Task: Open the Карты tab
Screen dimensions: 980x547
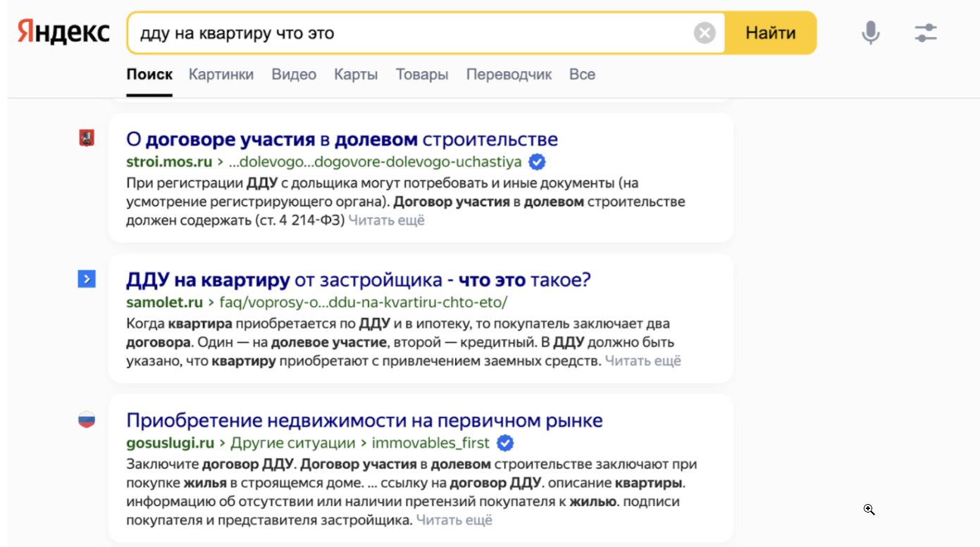Action: 356,75
